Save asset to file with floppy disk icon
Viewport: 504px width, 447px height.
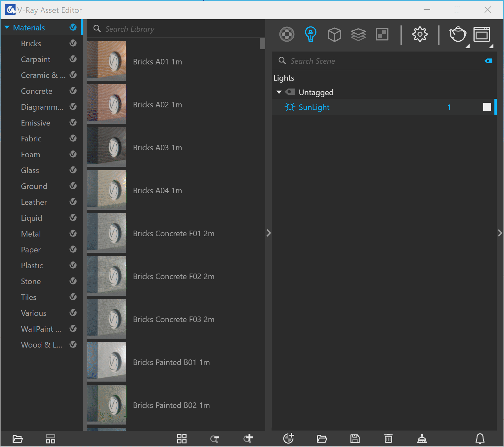click(x=355, y=439)
